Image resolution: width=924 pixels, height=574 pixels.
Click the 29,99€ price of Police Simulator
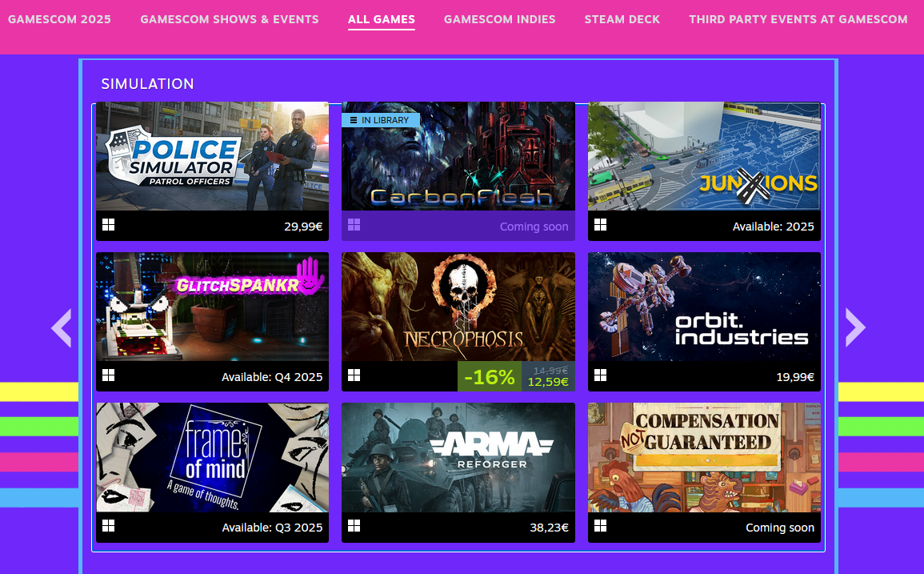click(x=302, y=227)
